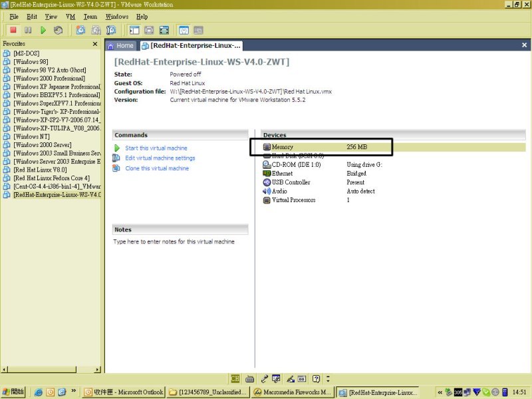Click the Ethernet device icon
Image resolution: width=532 pixels, height=399 pixels.
pyautogui.click(x=267, y=174)
